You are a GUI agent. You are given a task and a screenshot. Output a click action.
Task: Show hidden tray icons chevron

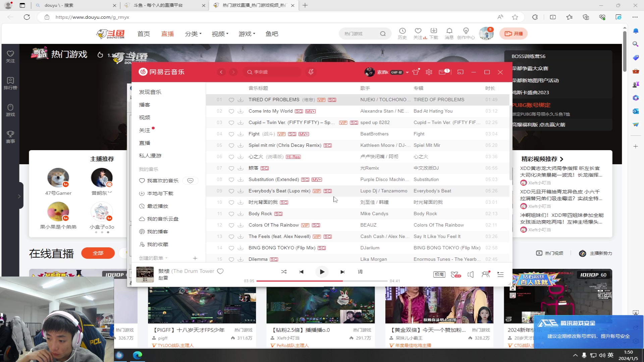(575, 355)
